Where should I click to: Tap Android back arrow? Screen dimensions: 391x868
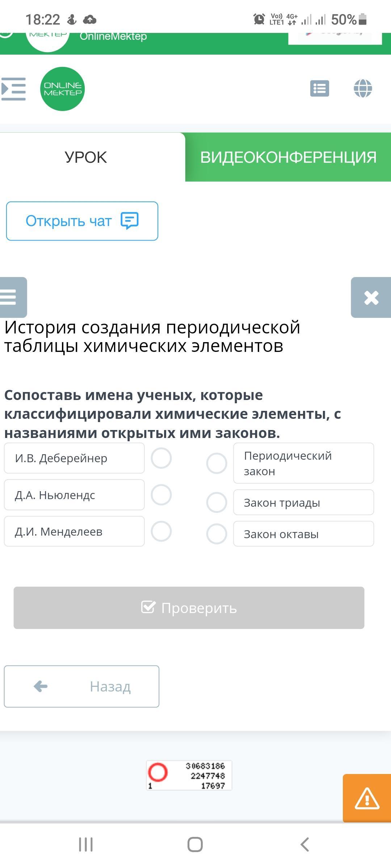[x=305, y=845]
